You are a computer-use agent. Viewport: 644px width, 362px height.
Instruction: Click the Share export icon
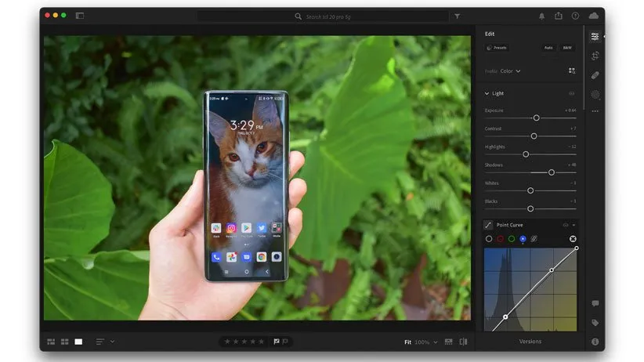pyautogui.click(x=559, y=16)
